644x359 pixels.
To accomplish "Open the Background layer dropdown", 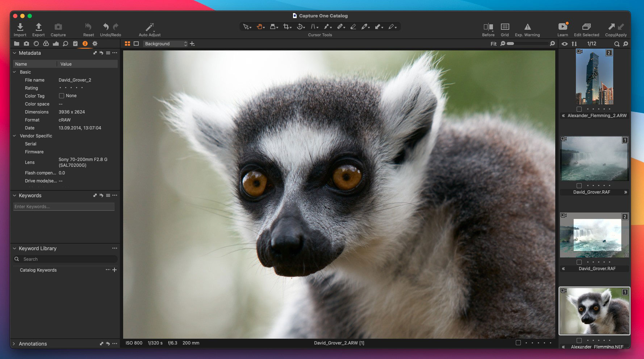I will (166, 44).
